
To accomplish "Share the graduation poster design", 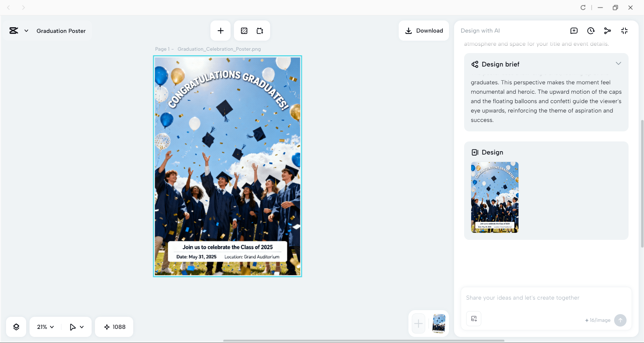I will click(607, 31).
